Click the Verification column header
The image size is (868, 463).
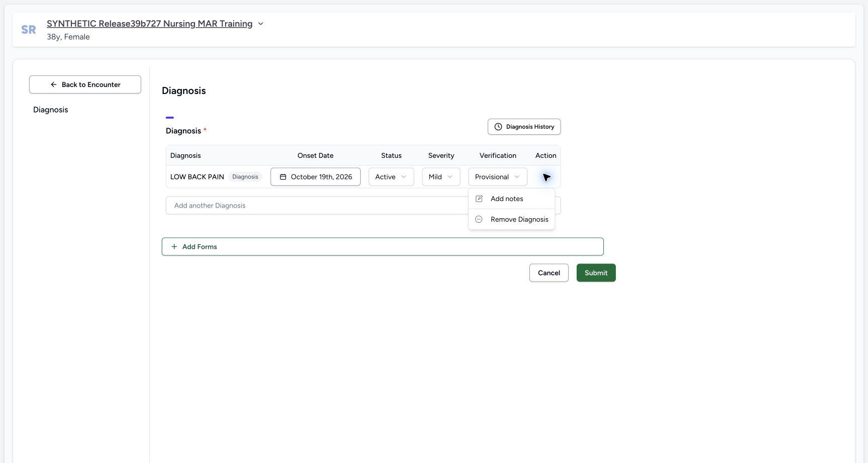point(498,156)
